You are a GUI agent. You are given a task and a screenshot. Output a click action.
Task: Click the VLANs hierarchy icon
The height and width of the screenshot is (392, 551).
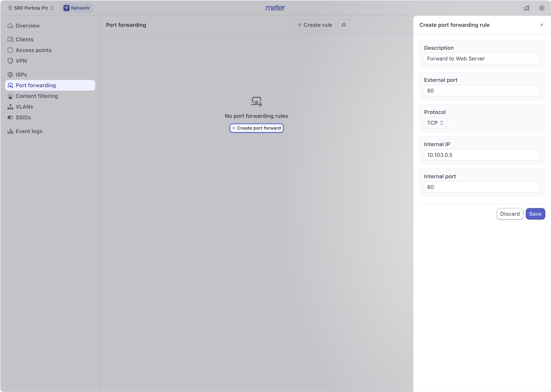(x=10, y=107)
